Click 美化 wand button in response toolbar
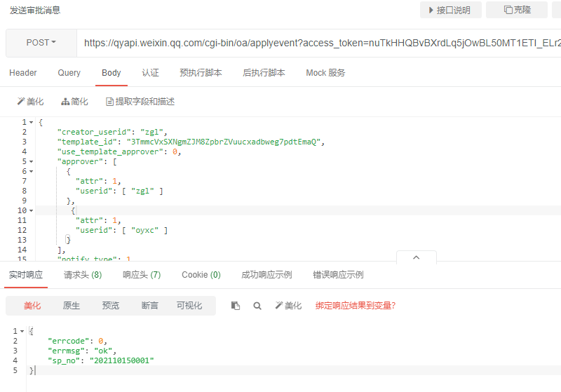Viewport: 561px width, 392px height. pyautogui.click(x=288, y=306)
